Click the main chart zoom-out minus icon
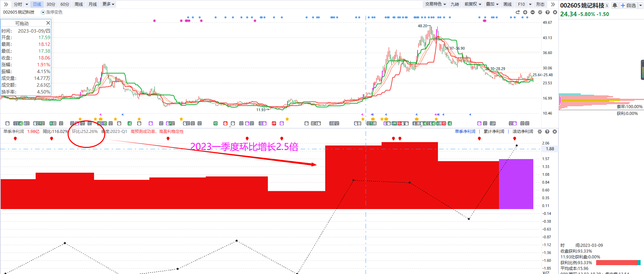 (x=533, y=12)
